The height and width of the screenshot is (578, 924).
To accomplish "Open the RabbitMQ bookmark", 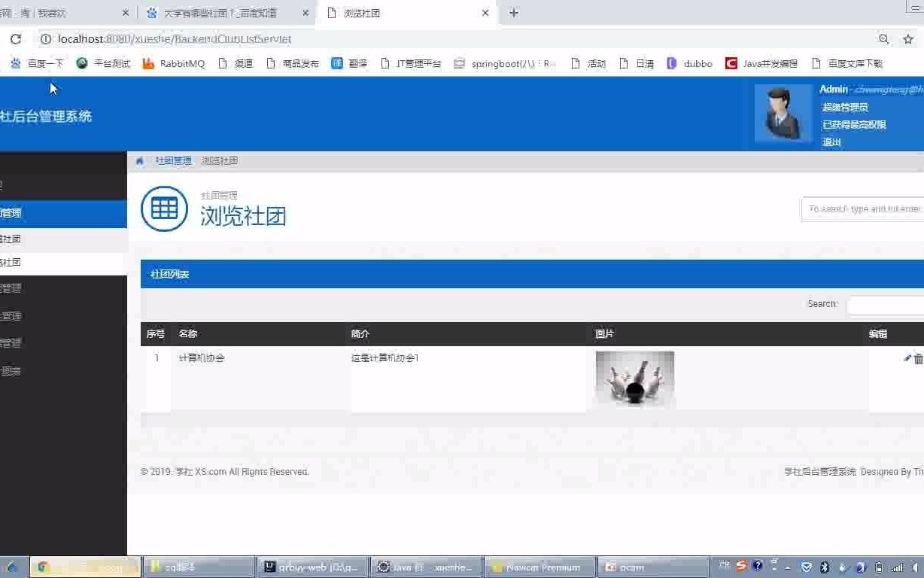I will 175,63.
